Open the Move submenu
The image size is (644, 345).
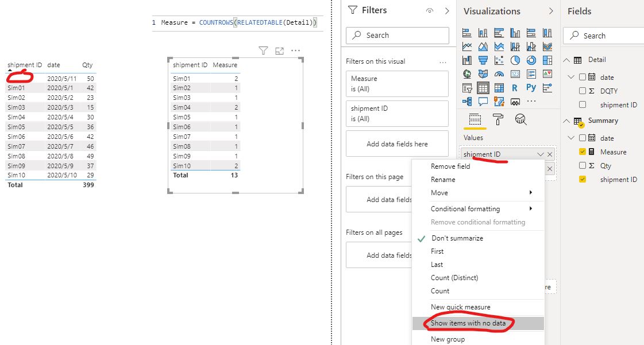coord(478,192)
